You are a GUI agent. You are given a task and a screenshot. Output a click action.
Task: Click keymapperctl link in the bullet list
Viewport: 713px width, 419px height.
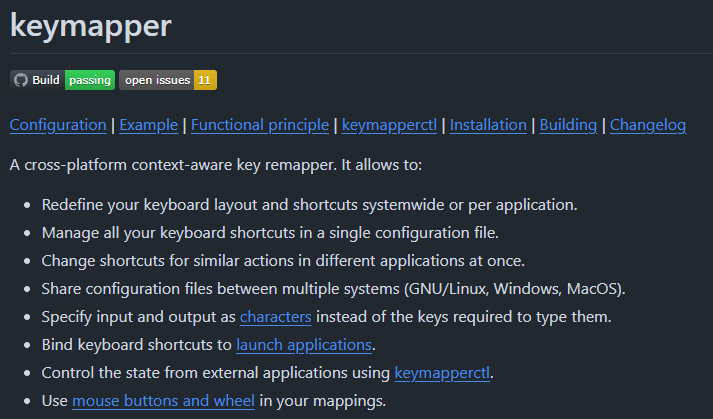coord(444,373)
